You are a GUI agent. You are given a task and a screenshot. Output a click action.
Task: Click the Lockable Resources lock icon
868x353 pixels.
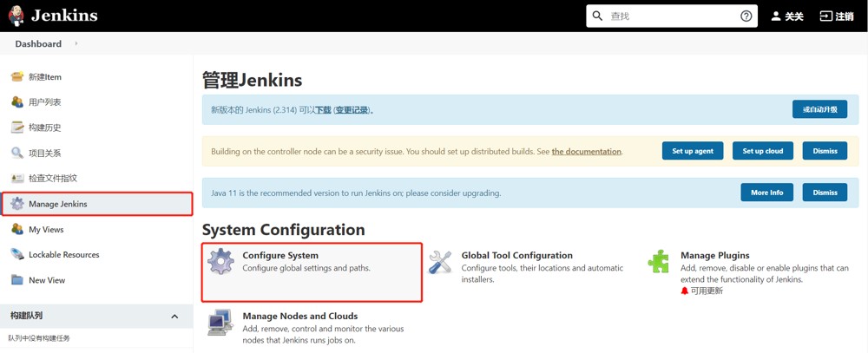click(x=17, y=254)
